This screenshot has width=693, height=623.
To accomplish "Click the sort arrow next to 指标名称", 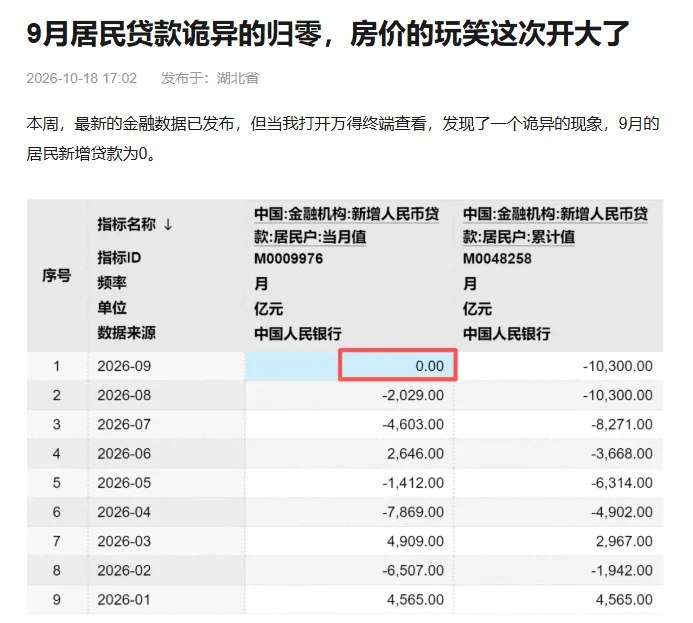I will coord(168,224).
